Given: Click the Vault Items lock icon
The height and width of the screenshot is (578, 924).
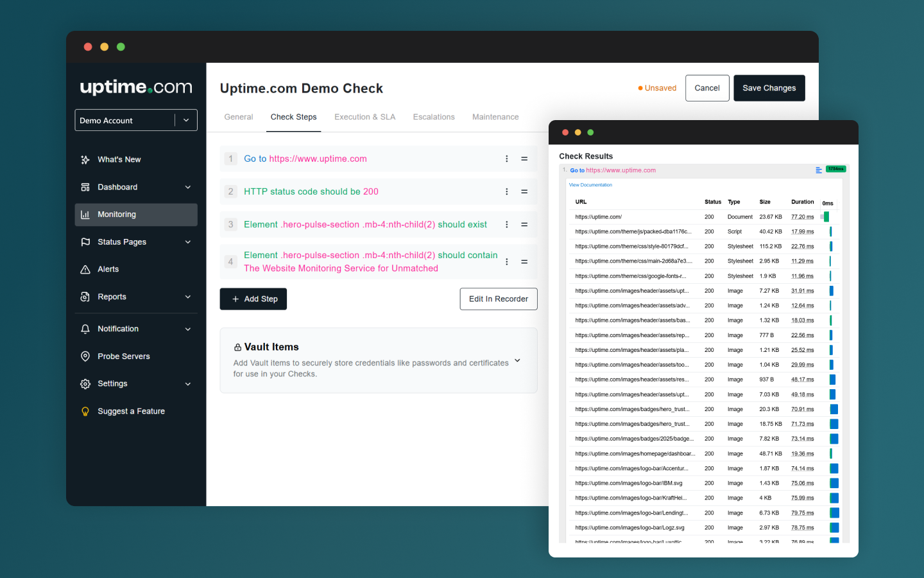Looking at the screenshot, I should tap(237, 347).
